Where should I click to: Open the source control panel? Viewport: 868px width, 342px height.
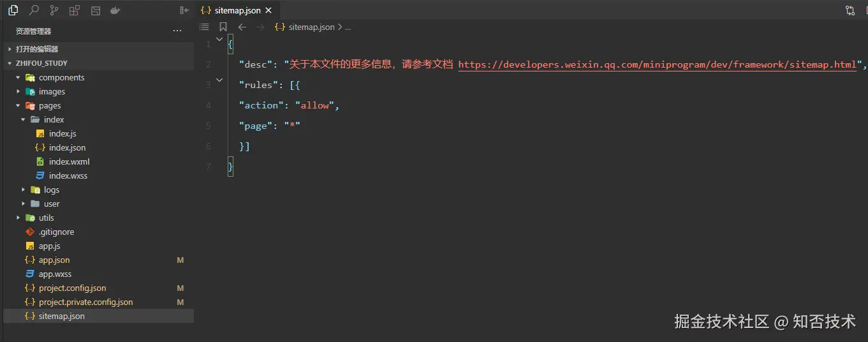tap(54, 10)
